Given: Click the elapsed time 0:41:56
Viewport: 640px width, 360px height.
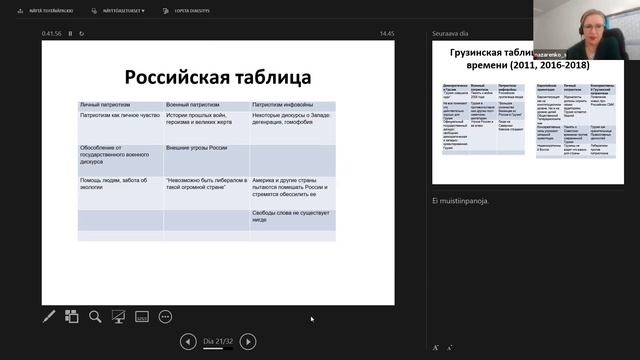Looking at the screenshot, I should pos(51,33).
